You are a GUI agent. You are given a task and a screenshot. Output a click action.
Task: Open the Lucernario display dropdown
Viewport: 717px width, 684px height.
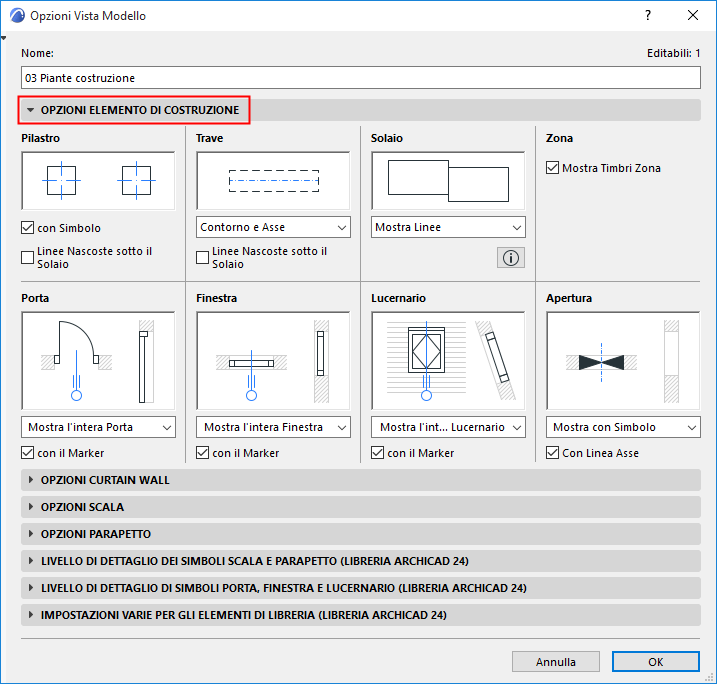coord(448,427)
